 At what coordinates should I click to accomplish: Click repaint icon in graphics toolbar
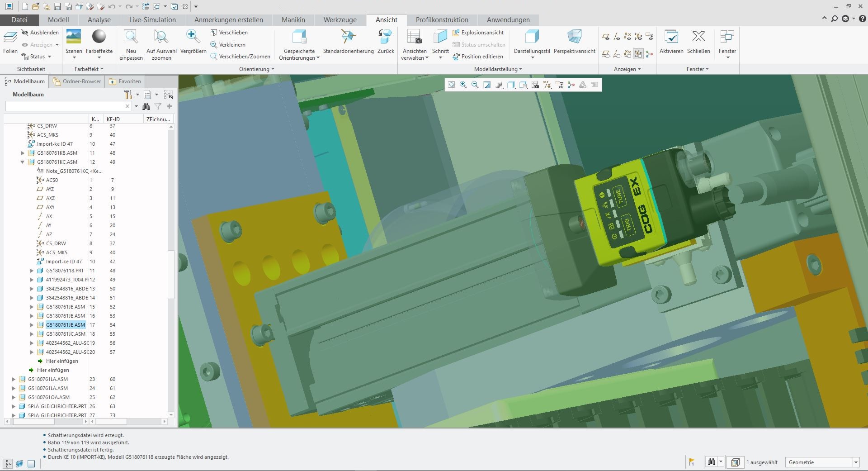pyautogui.click(x=487, y=85)
